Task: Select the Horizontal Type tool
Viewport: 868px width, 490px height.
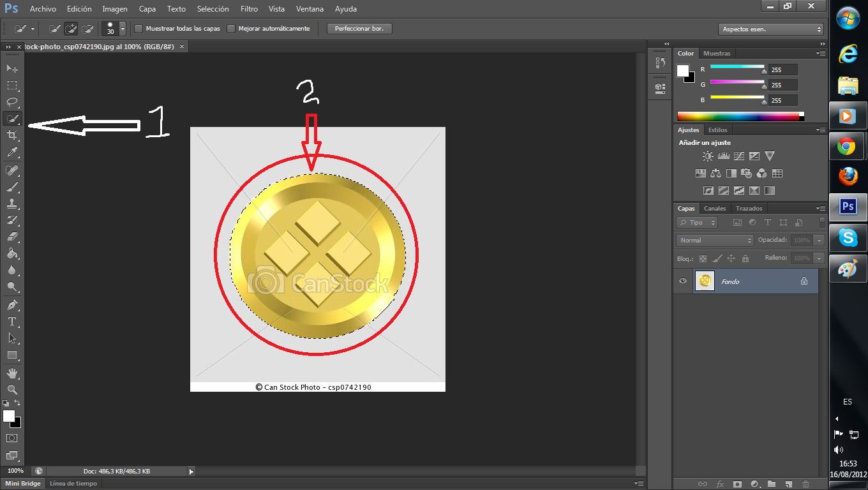Action: click(x=11, y=321)
